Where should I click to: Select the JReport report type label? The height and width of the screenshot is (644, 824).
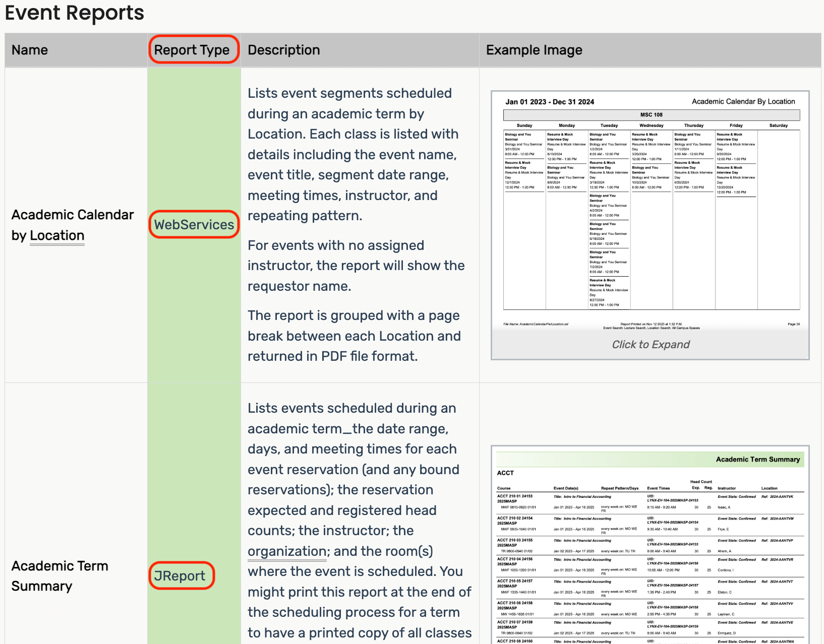click(181, 575)
